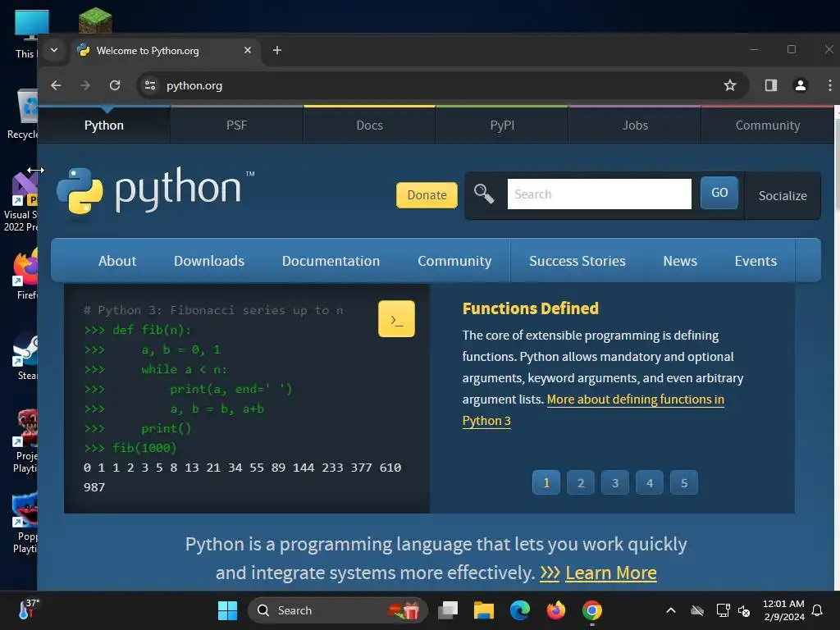The image size is (840, 630).
Task: Open Windows Start menu
Action: click(x=228, y=610)
